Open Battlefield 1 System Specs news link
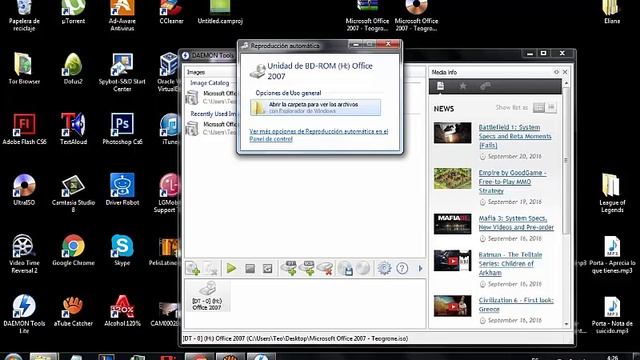Image resolution: width=640 pixels, height=360 pixels. tap(515, 136)
